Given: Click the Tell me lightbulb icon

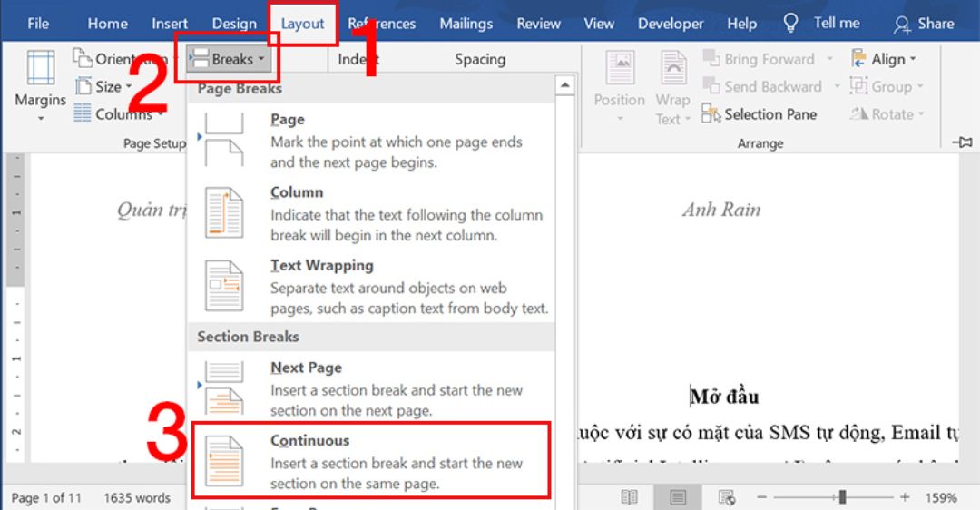Looking at the screenshot, I should [790, 24].
